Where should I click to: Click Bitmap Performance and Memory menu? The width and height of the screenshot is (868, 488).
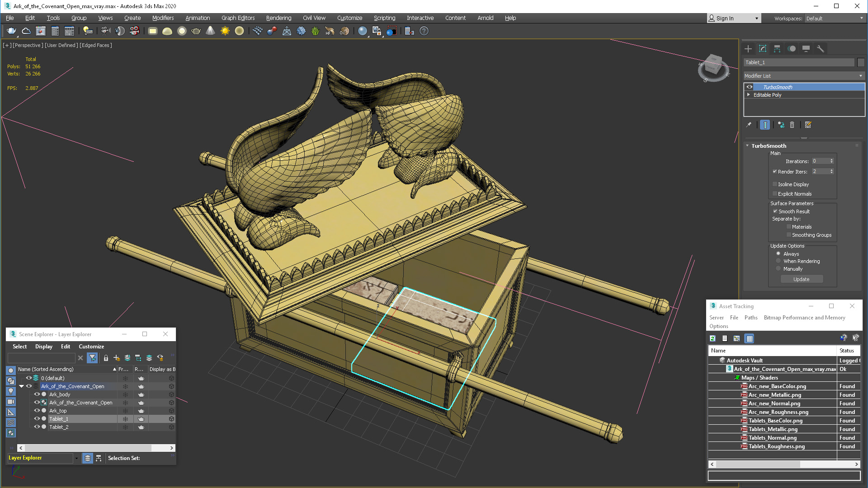coord(804,318)
